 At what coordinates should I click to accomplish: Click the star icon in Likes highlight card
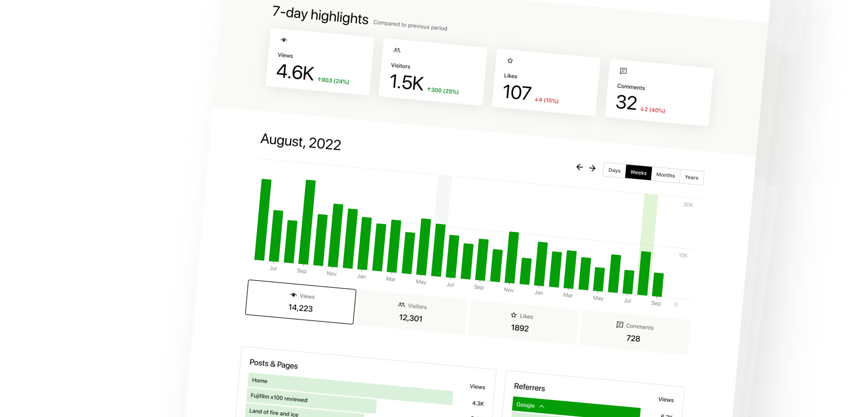click(x=510, y=61)
